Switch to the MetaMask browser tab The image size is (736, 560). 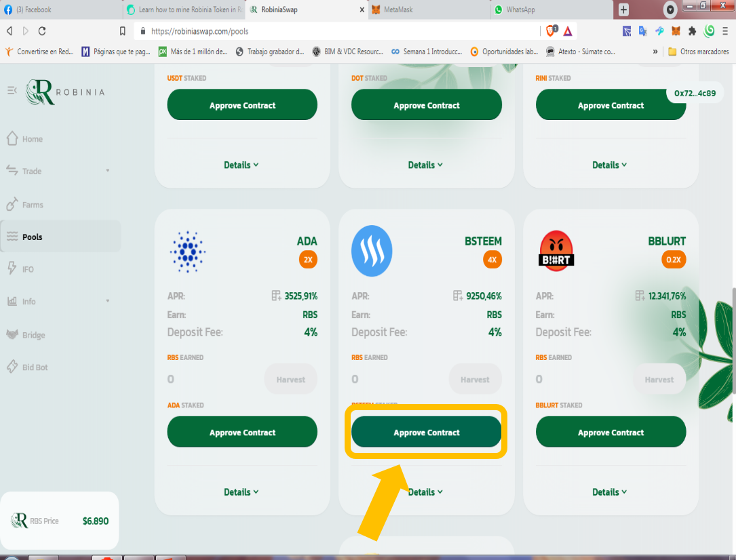[429, 9]
